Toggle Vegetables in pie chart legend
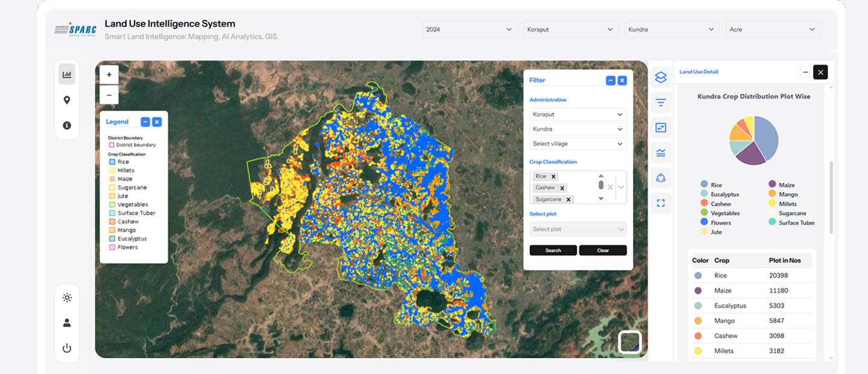The image size is (868, 374). pos(720,213)
